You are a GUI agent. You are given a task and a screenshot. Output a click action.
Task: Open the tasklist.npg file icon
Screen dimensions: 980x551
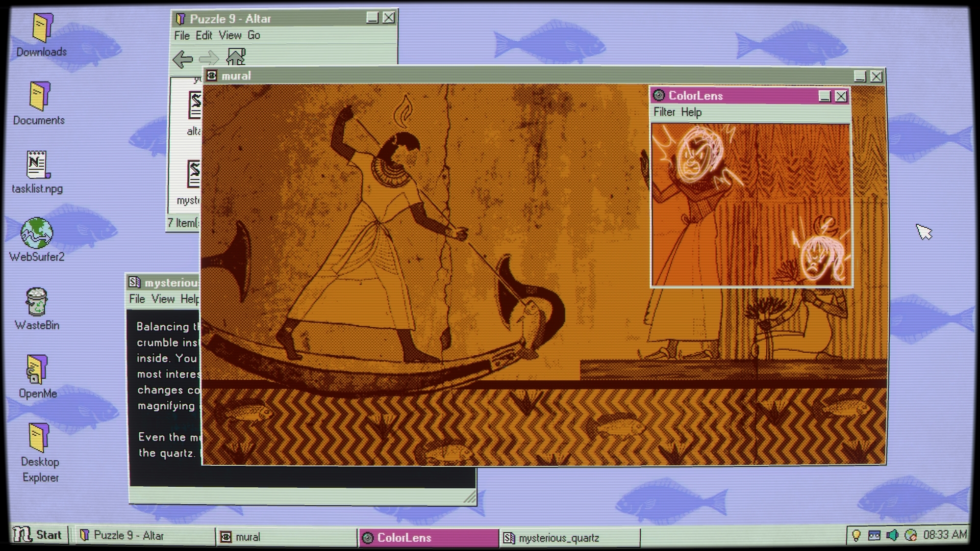tap(37, 165)
